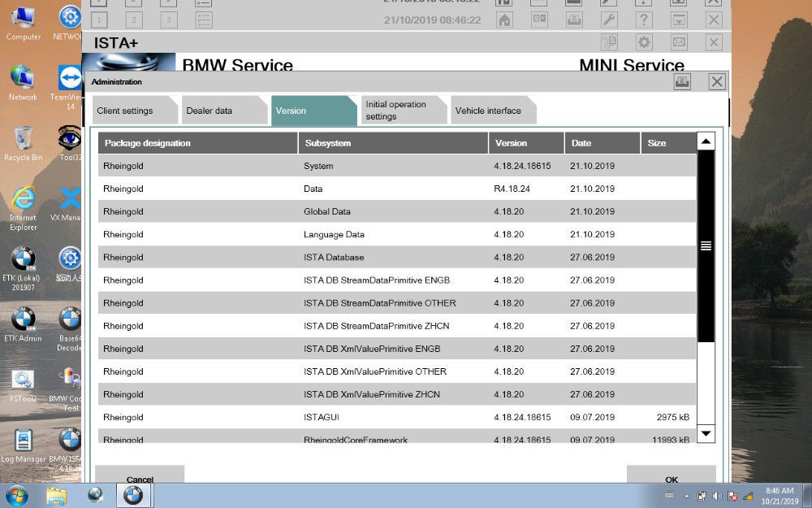The height and width of the screenshot is (508, 812).
Task: Select the Recycle Bin desktop icon
Action: [x=24, y=144]
